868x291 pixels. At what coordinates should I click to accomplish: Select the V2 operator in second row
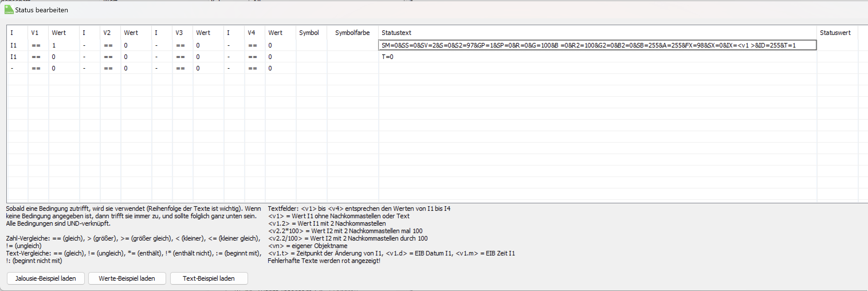coord(108,57)
